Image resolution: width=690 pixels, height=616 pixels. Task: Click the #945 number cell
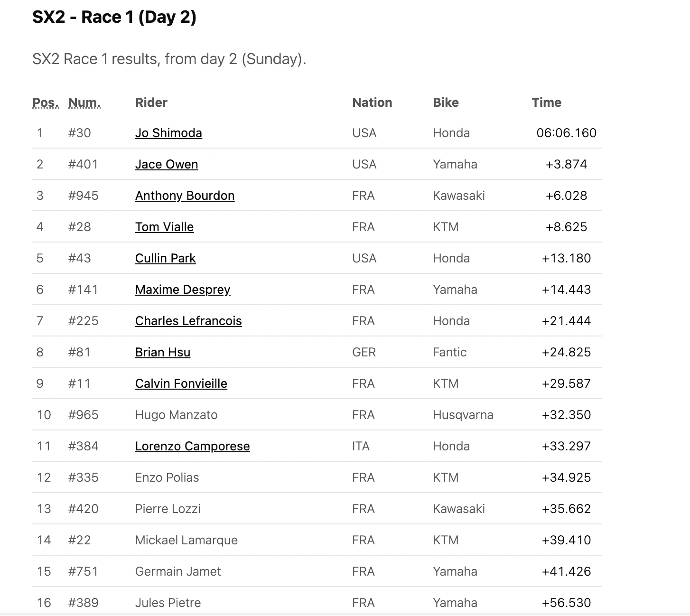tap(84, 196)
